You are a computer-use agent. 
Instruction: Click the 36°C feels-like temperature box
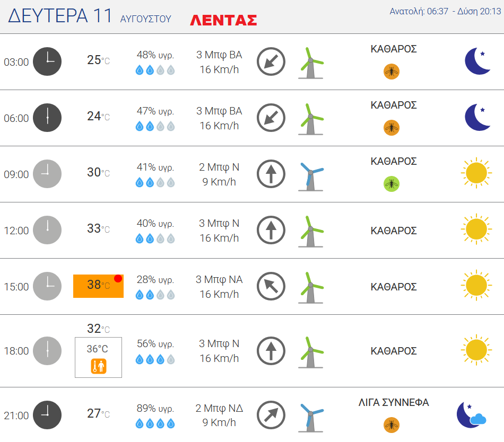(98, 357)
